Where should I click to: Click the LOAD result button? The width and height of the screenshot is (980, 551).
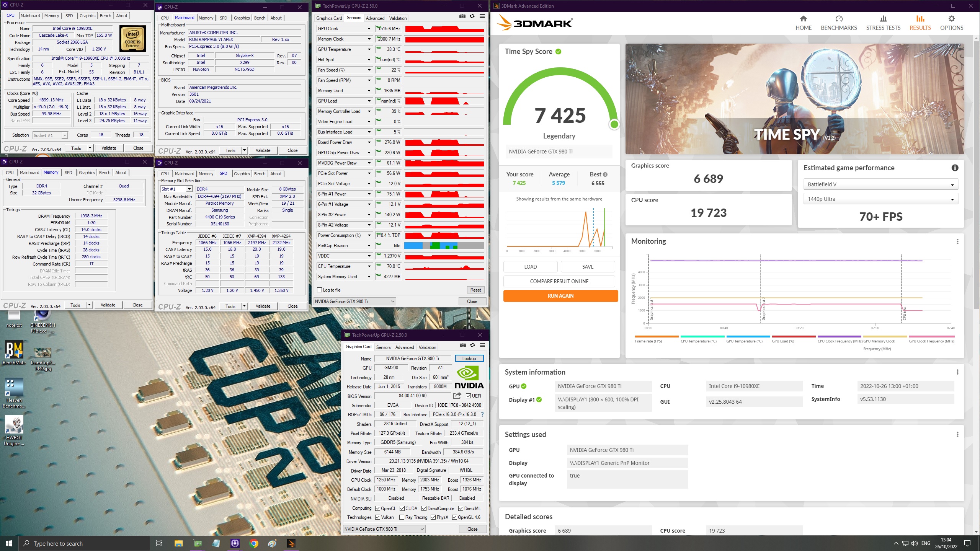click(530, 267)
